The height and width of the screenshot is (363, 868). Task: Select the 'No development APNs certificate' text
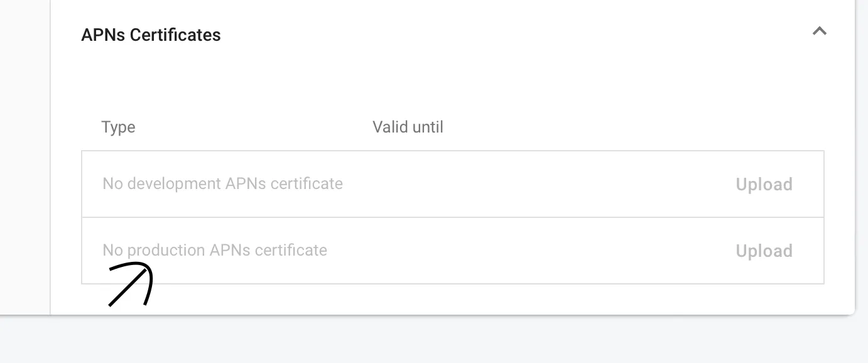coord(222,184)
